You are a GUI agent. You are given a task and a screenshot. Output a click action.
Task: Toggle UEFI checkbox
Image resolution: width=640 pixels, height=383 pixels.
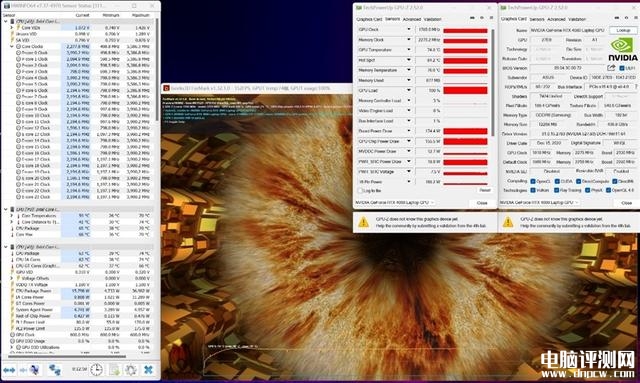(622, 68)
